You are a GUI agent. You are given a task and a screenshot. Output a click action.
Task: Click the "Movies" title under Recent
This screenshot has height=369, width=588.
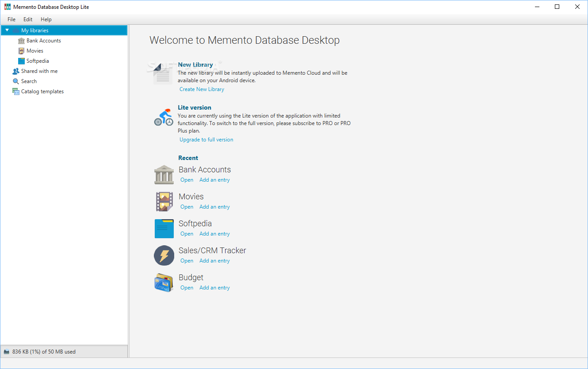191,197
